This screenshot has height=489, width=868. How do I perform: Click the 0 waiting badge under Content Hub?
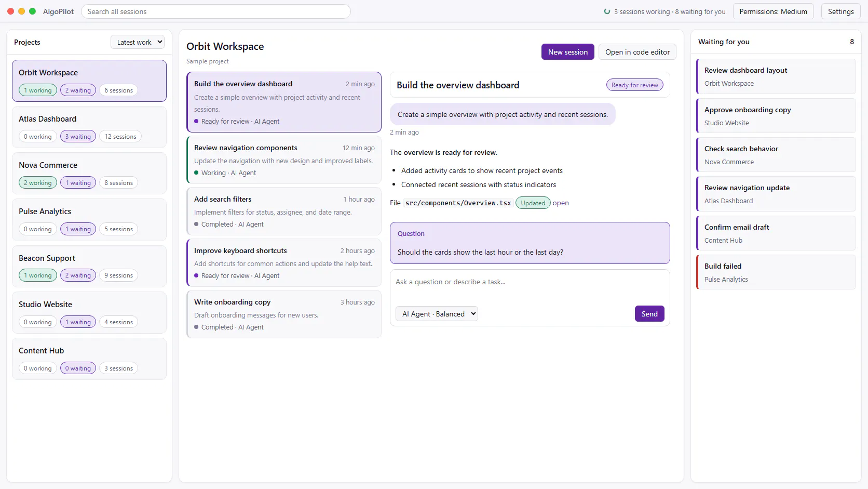(78, 368)
